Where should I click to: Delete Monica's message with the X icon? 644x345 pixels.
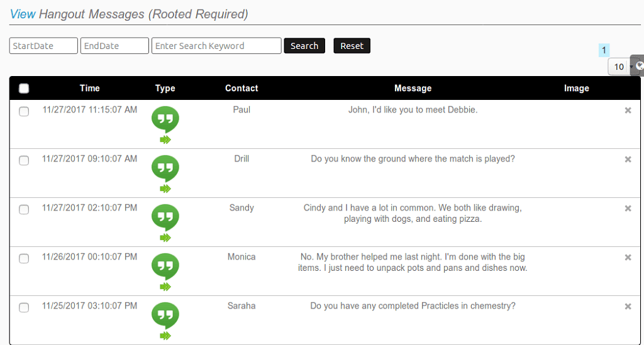[x=628, y=257]
